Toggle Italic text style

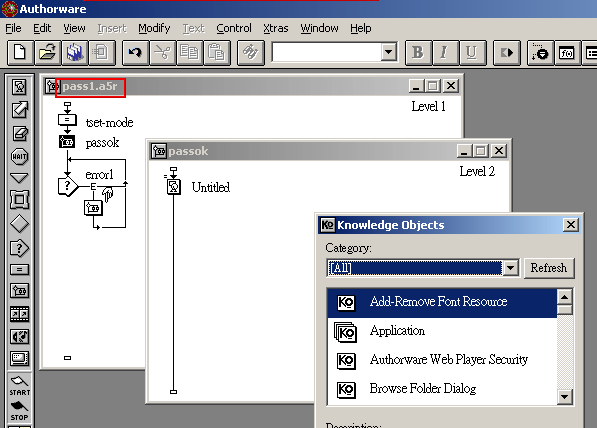coord(444,53)
